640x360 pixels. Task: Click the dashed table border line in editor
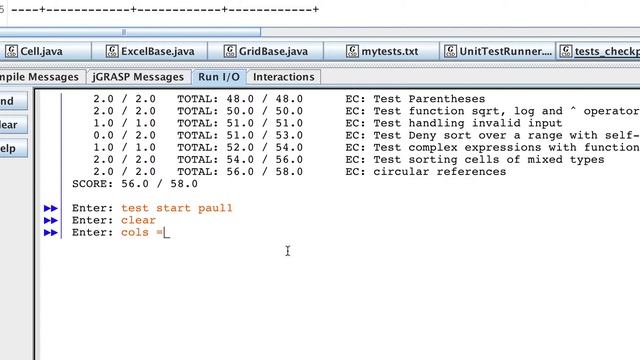coord(165,9)
